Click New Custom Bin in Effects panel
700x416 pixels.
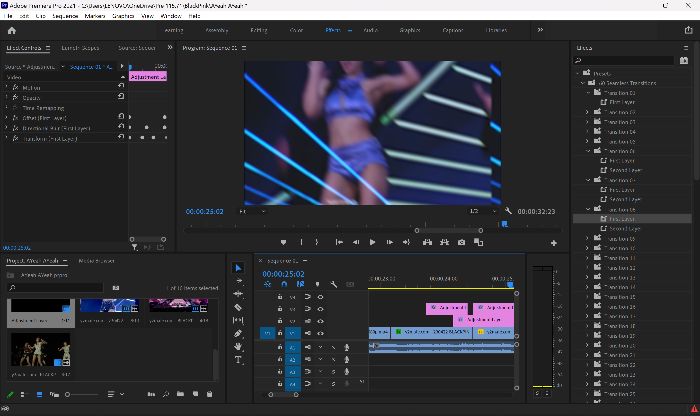coord(684,60)
